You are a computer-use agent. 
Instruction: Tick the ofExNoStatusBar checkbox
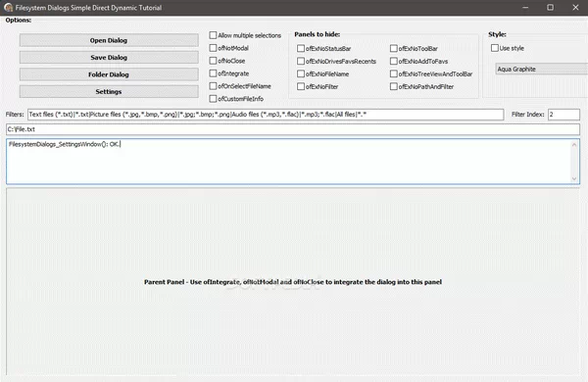click(x=301, y=48)
